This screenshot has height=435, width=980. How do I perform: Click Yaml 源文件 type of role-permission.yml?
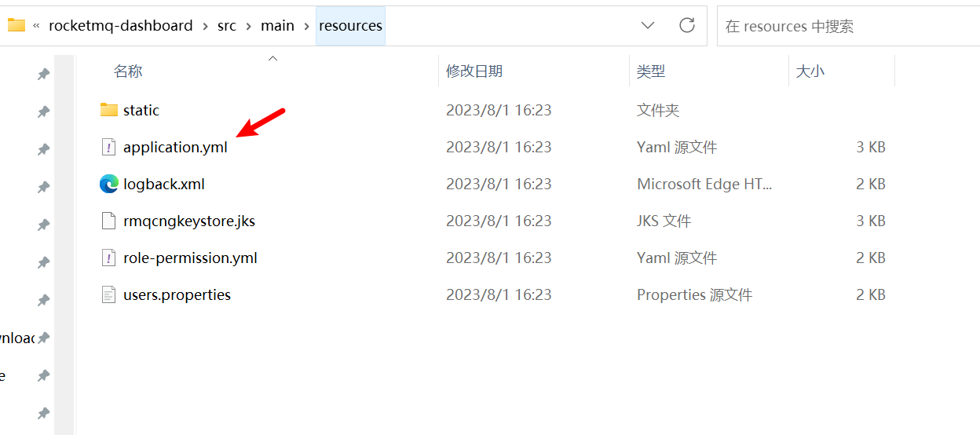coord(677,258)
